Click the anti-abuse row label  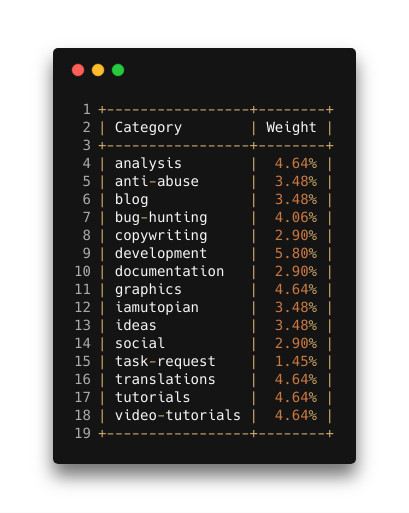pyautogui.click(x=157, y=181)
